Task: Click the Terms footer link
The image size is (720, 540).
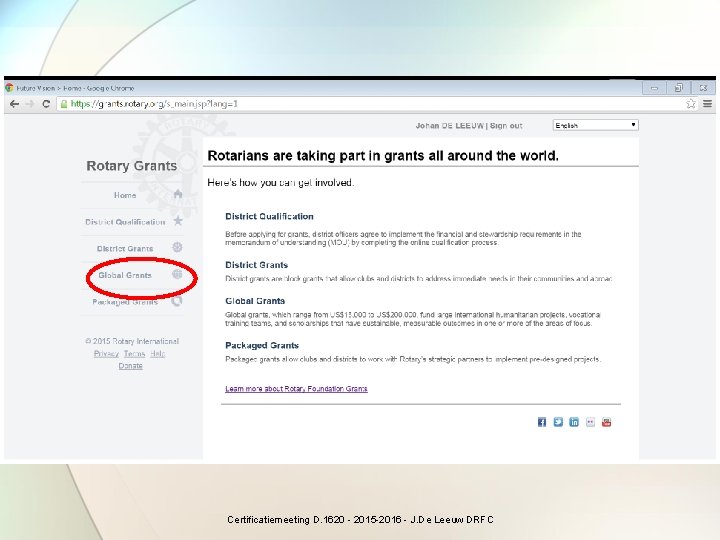Action: (135, 354)
